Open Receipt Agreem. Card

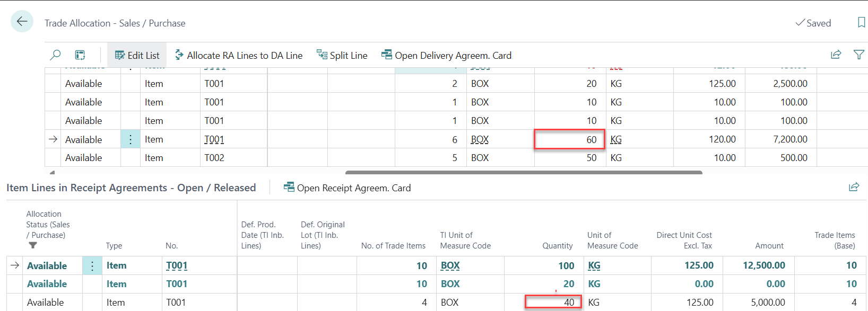tap(348, 188)
